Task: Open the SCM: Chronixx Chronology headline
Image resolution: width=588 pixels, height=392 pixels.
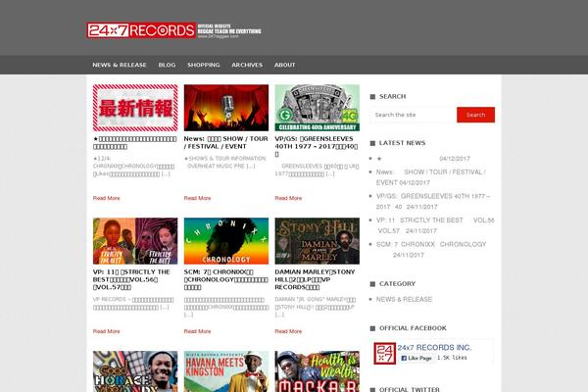Action: (x=226, y=279)
